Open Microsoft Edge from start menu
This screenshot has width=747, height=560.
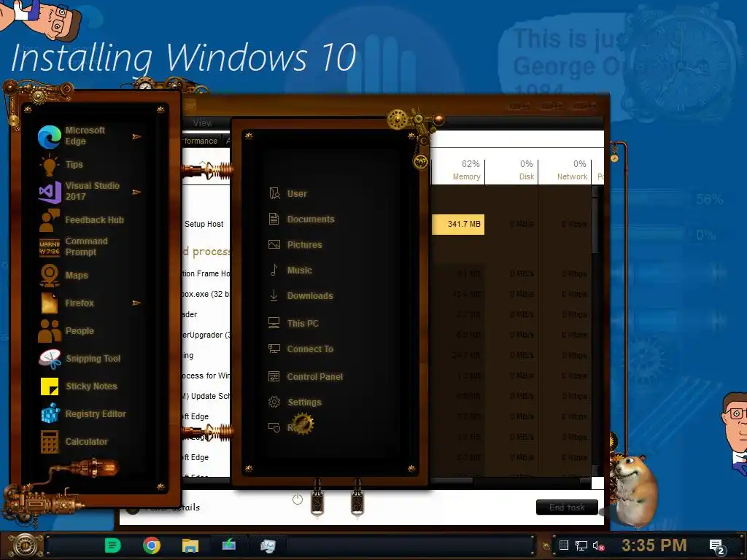(86, 136)
